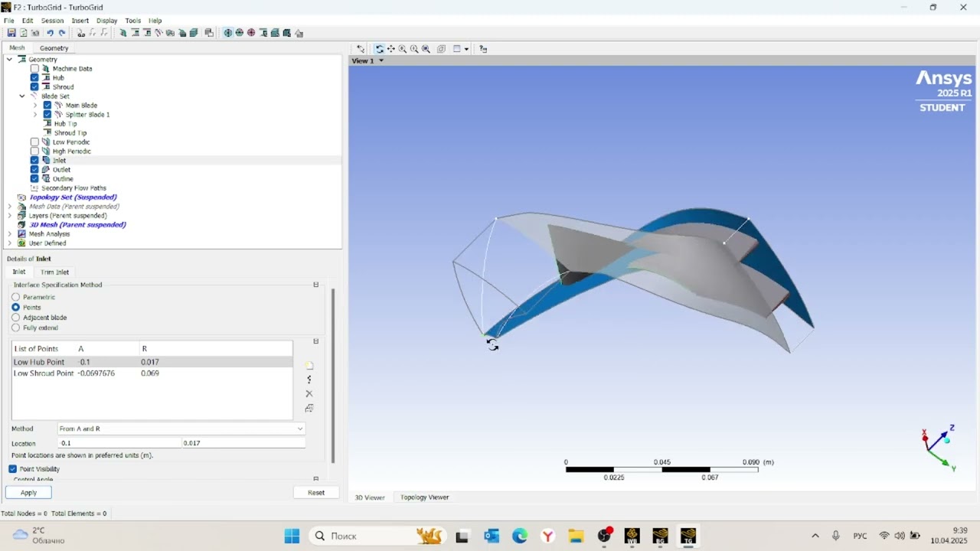The height and width of the screenshot is (551, 980).
Task: Click the Fit View magnifier icon
Action: point(426,49)
